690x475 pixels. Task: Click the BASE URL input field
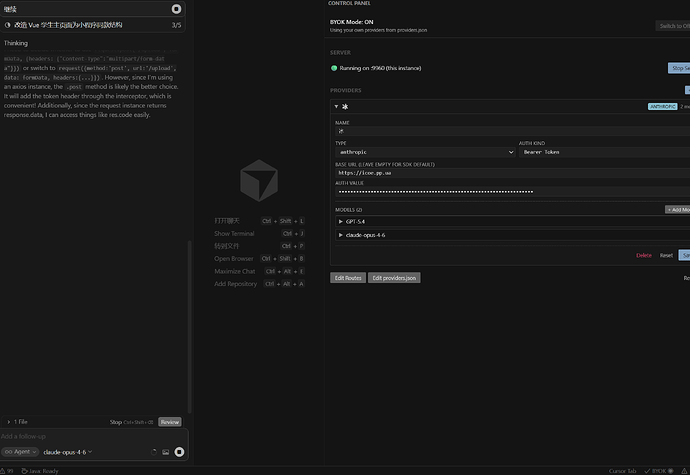tap(513, 173)
